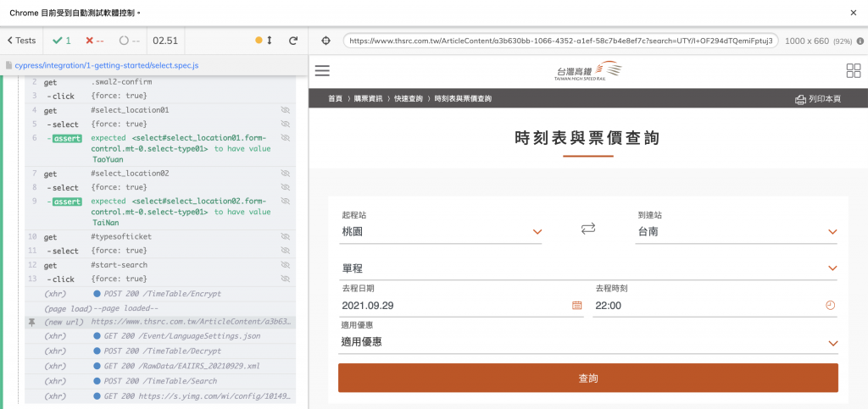Click the pending tests circle indicator
Image resolution: width=868 pixels, height=409 pixels.
[130, 41]
